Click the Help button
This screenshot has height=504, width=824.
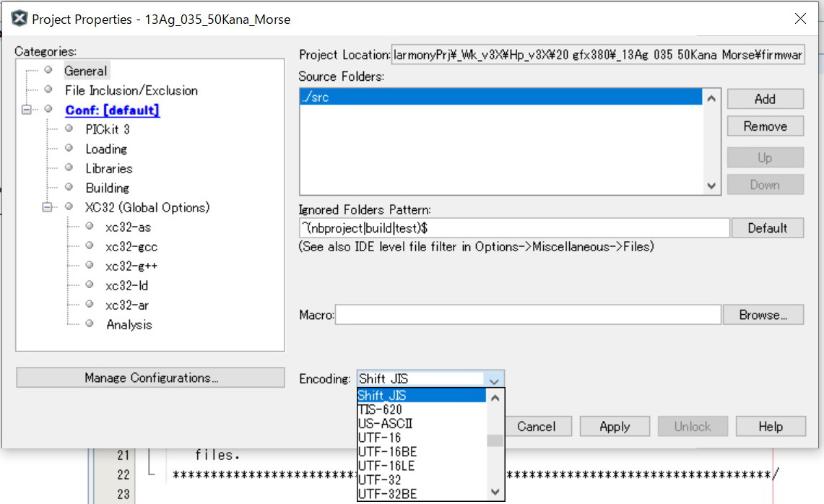click(x=771, y=426)
